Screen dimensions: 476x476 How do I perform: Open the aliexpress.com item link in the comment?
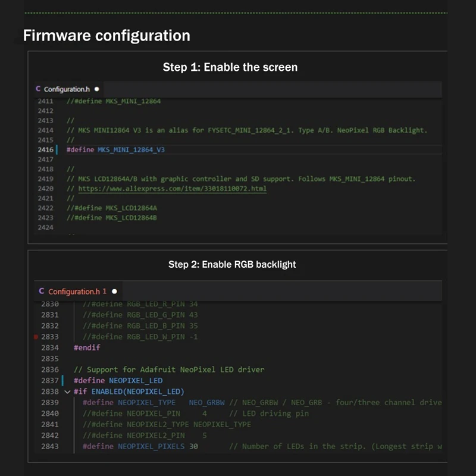pyautogui.click(x=173, y=189)
